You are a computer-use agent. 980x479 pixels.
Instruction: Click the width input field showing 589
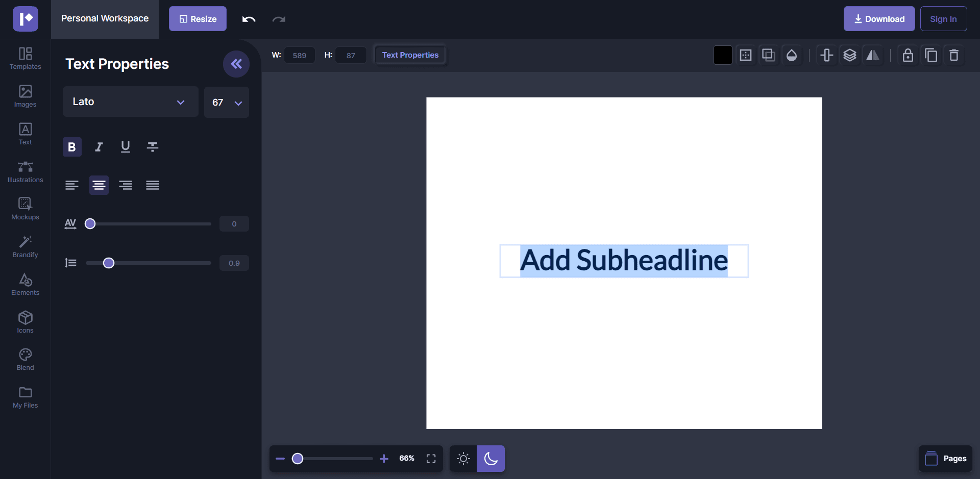pyautogui.click(x=300, y=55)
